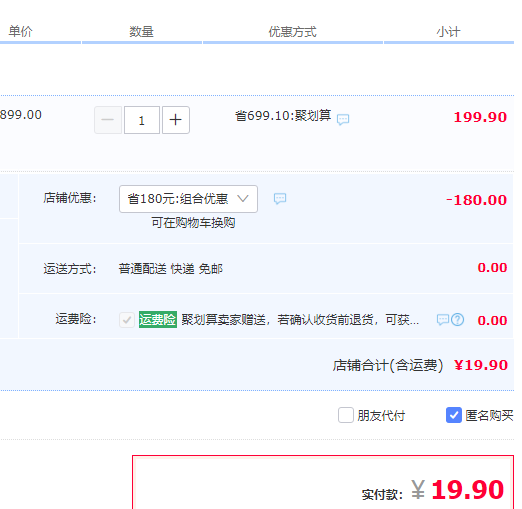The height and width of the screenshot is (509, 522).
Task: Uncheck the 匿名购买 checkbox
Action: pos(454,415)
